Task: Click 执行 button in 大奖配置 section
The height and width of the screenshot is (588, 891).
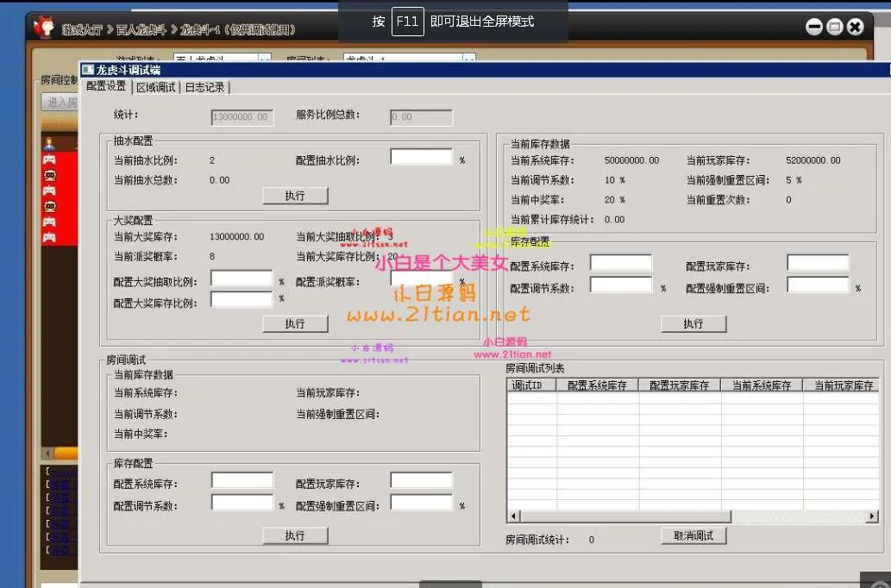Action: pos(295,323)
